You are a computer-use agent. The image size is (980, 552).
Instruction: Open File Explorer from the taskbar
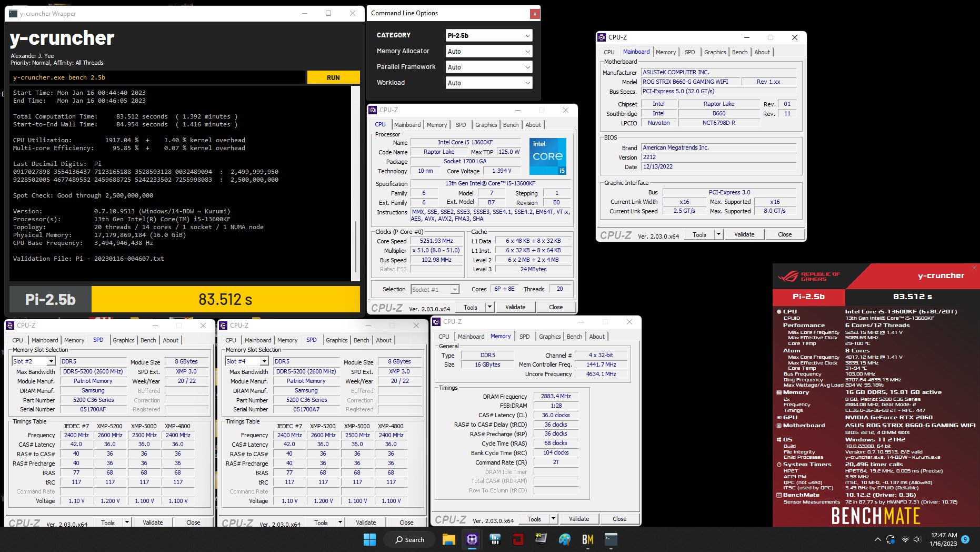pos(448,539)
